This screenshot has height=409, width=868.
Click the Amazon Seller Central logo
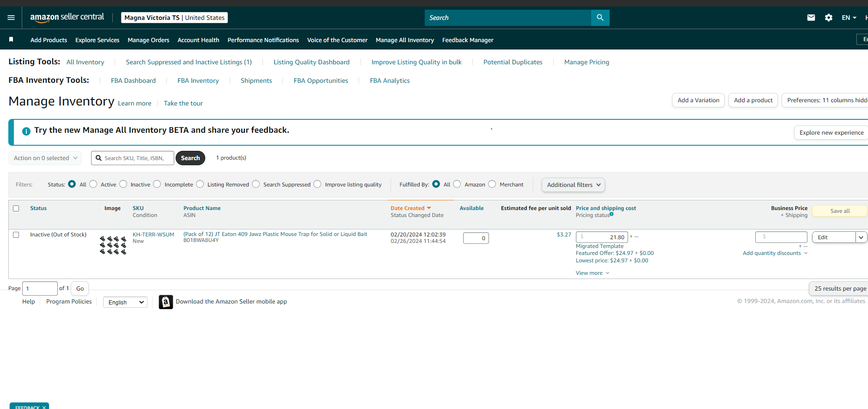point(67,18)
